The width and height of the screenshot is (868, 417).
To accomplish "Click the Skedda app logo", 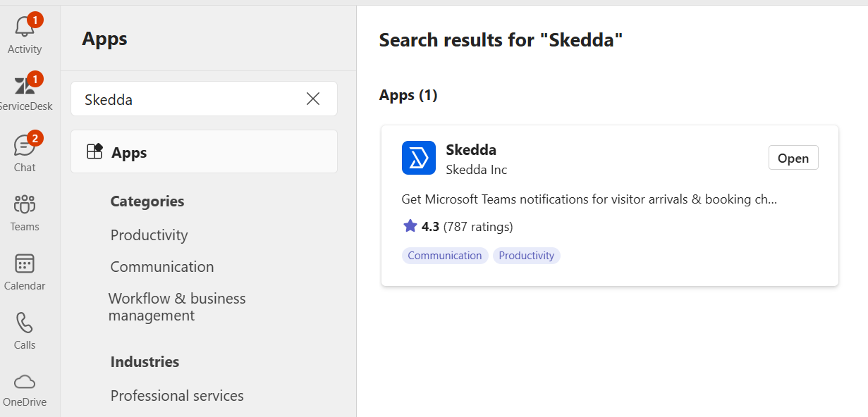I will (418, 158).
